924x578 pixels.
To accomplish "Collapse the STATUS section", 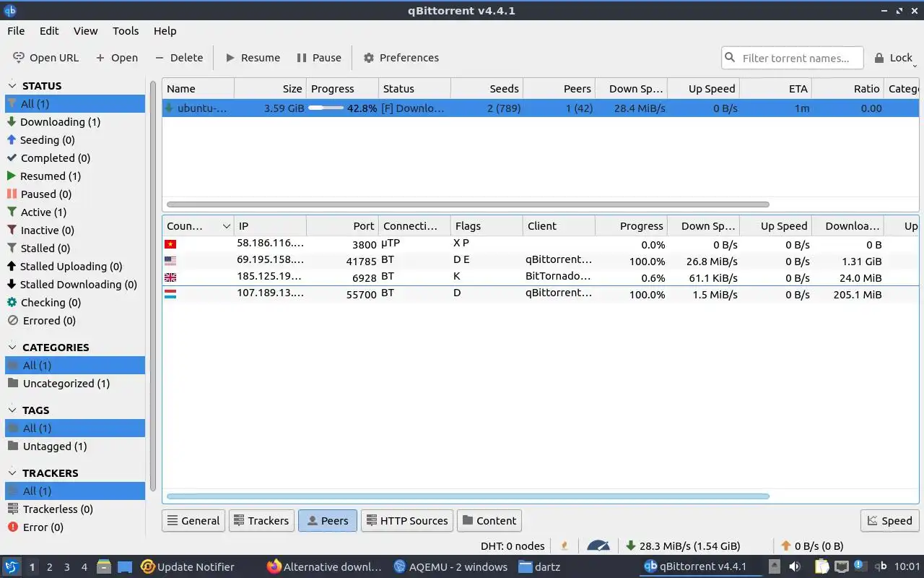I will tap(12, 85).
